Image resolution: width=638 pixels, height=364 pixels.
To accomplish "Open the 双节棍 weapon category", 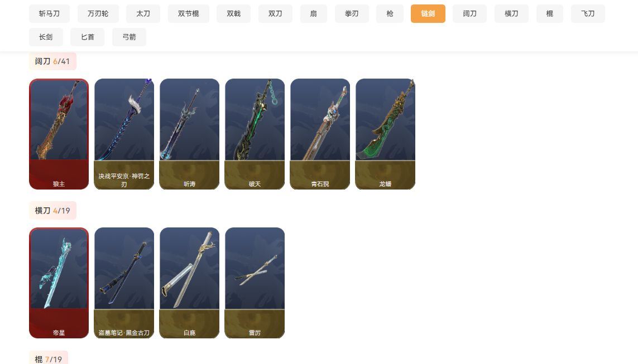I will [189, 14].
